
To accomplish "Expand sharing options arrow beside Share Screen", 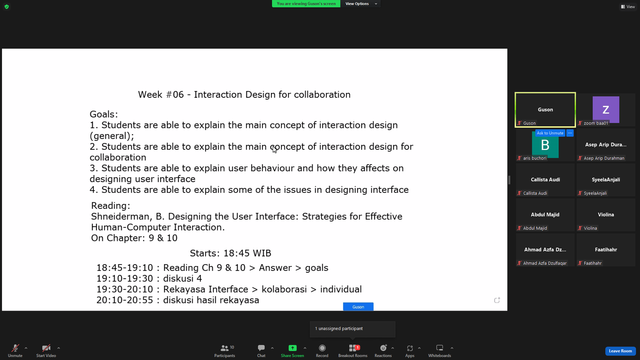I will point(304,348).
